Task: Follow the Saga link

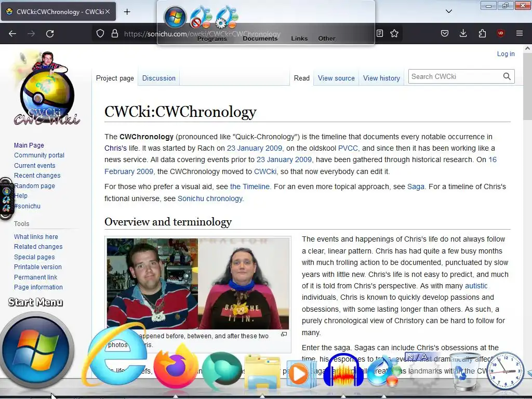Action: (416, 187)
